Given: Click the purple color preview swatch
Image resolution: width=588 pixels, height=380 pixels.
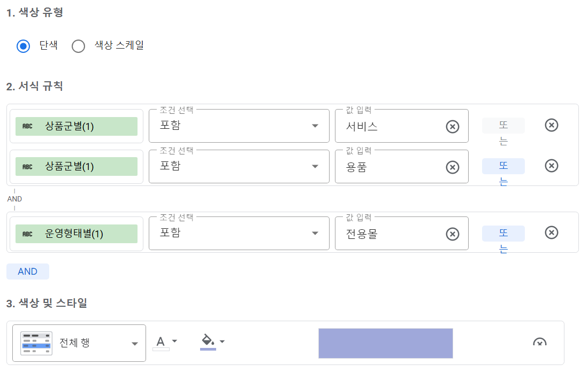Looking at the screenshot, I should (x=385, y=343).
